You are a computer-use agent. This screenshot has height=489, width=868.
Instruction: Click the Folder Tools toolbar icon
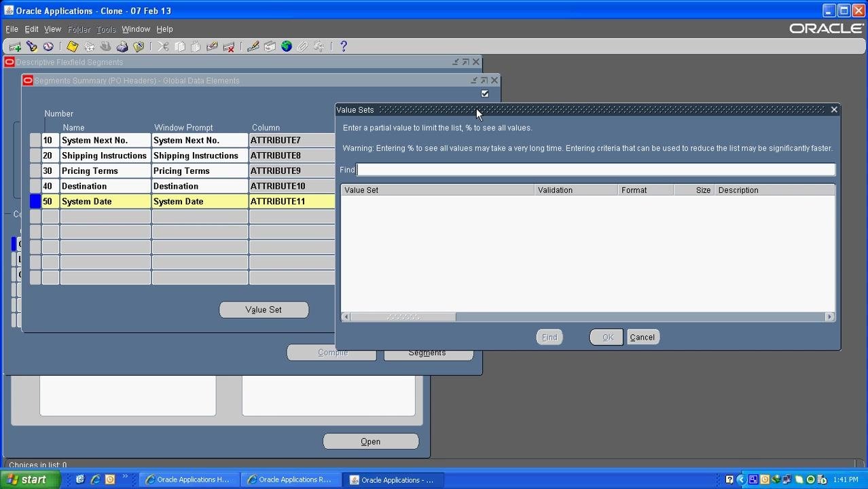pyautogui.click(x=319, y=46)
